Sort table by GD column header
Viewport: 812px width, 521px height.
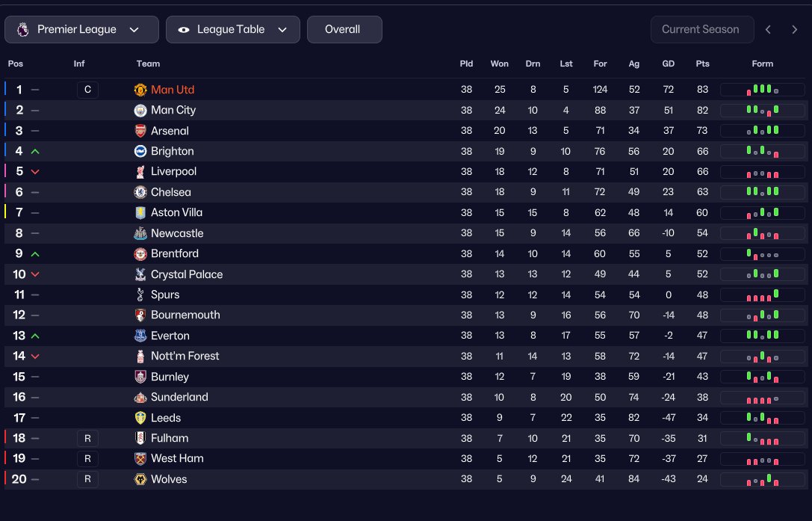pos(668,64)
